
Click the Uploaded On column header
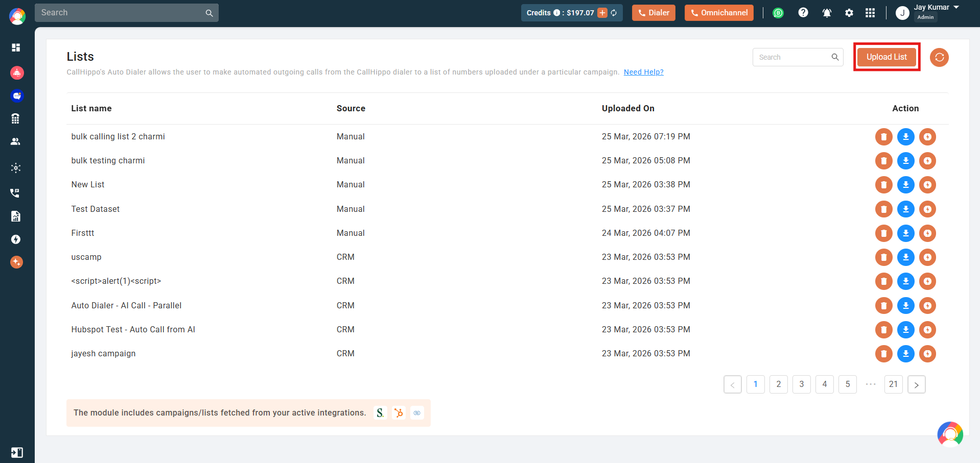click(628, 108)
